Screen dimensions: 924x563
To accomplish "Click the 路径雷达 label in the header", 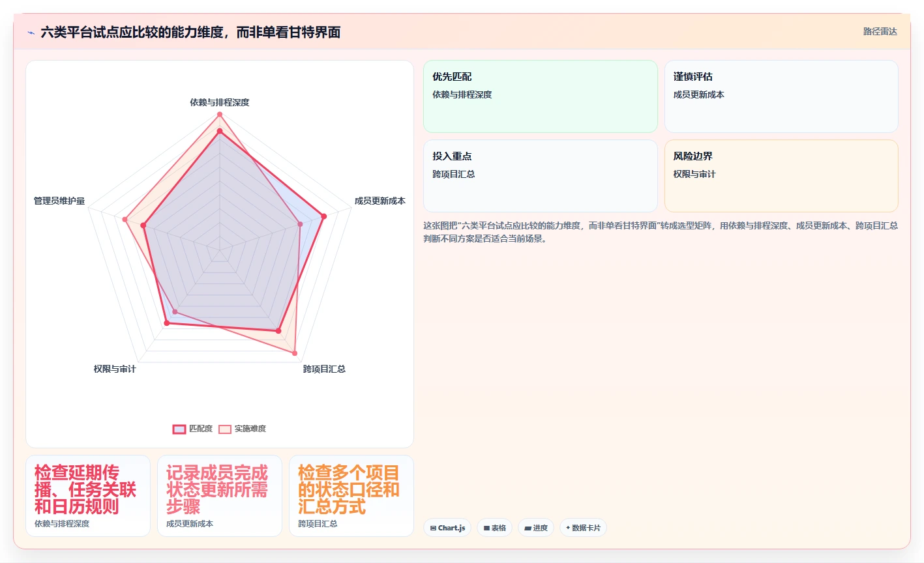I will (880, 31).
